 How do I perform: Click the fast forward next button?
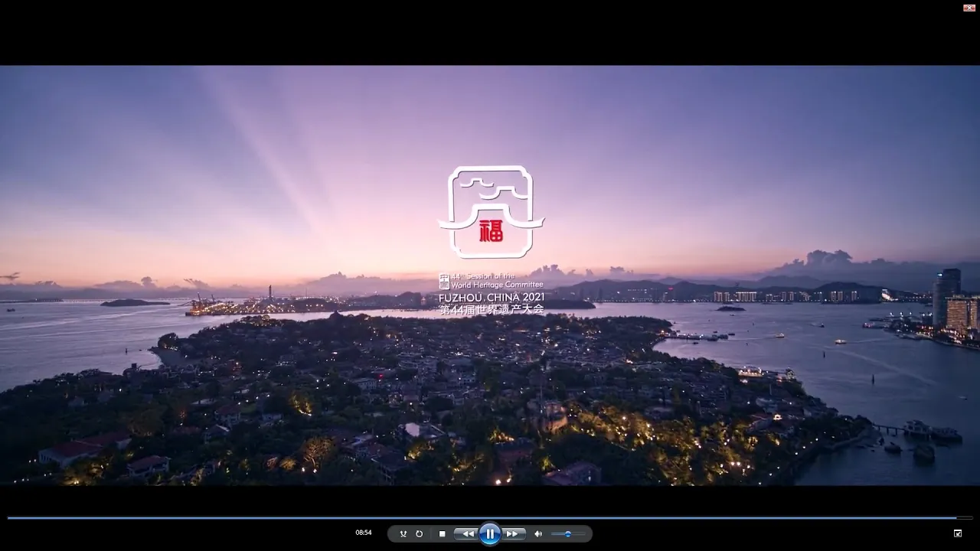(514, 533)
